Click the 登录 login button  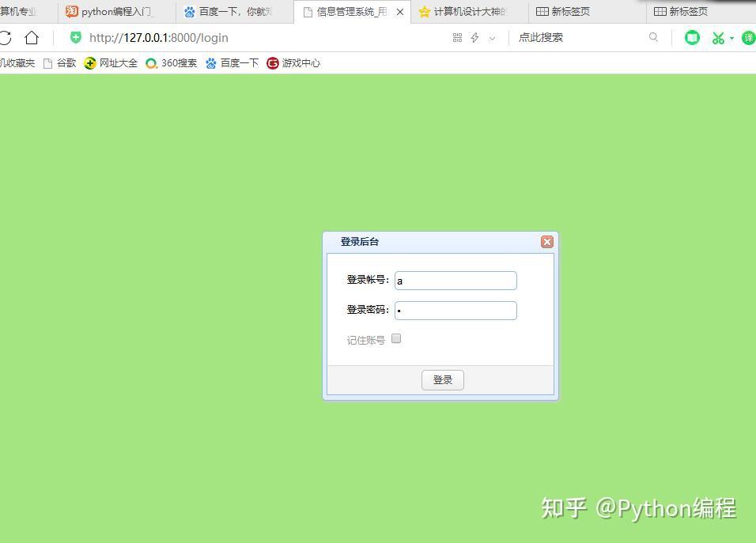pyautogui.click(x=442, y=379)
